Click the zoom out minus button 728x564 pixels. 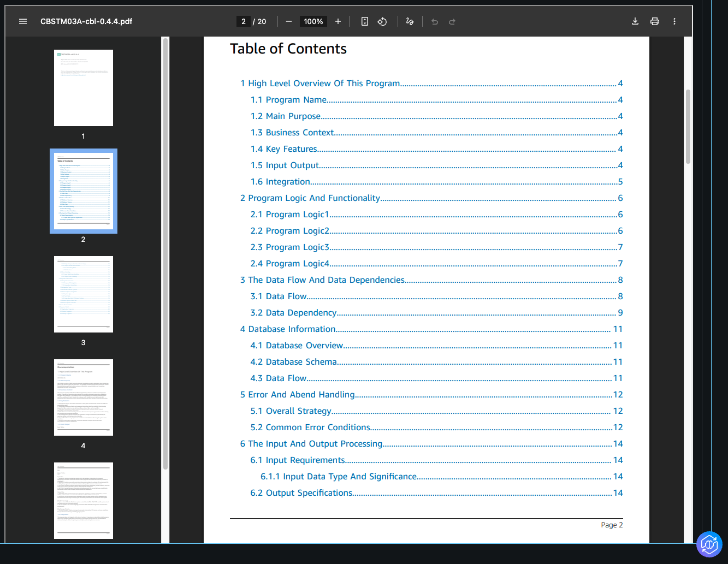[289, 21]
